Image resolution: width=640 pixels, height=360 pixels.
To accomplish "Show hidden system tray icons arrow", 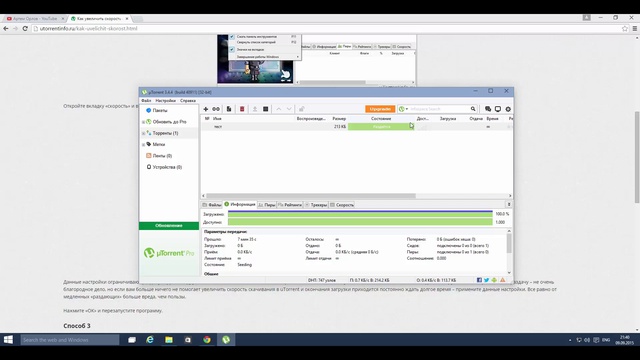I will (570, 340).
